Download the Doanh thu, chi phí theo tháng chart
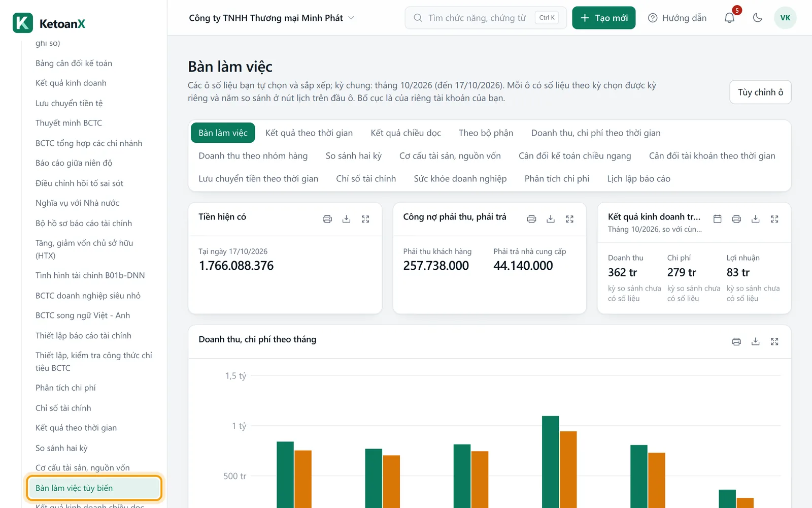 (756, 341)
